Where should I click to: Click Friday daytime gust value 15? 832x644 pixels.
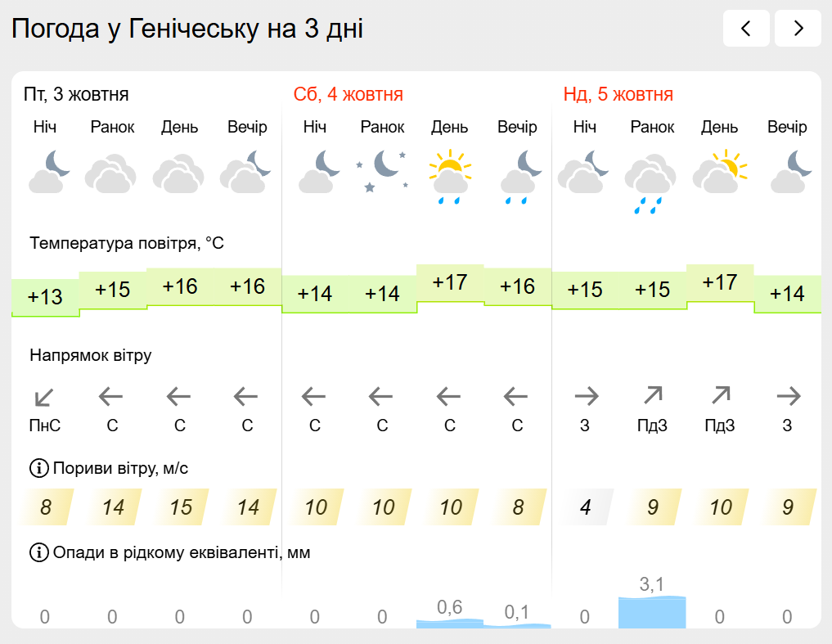pyautogui.click(x=180, y=507)
